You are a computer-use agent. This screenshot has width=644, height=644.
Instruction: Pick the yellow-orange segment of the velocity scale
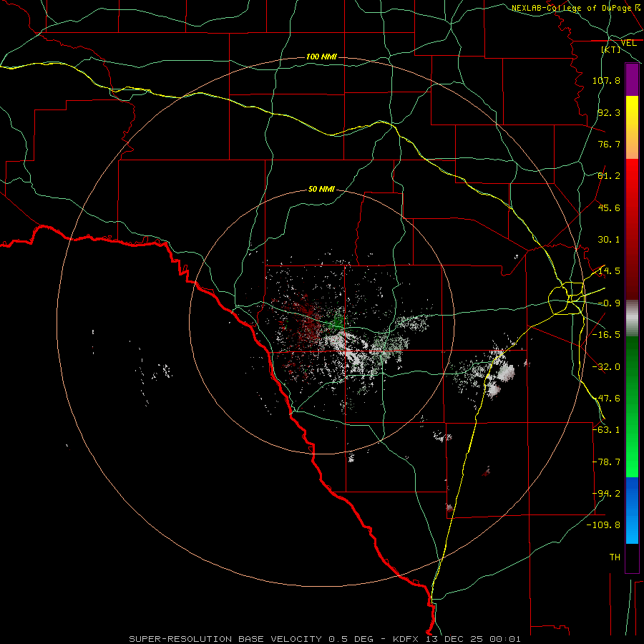pyautogui.click(x=632, y=127)
